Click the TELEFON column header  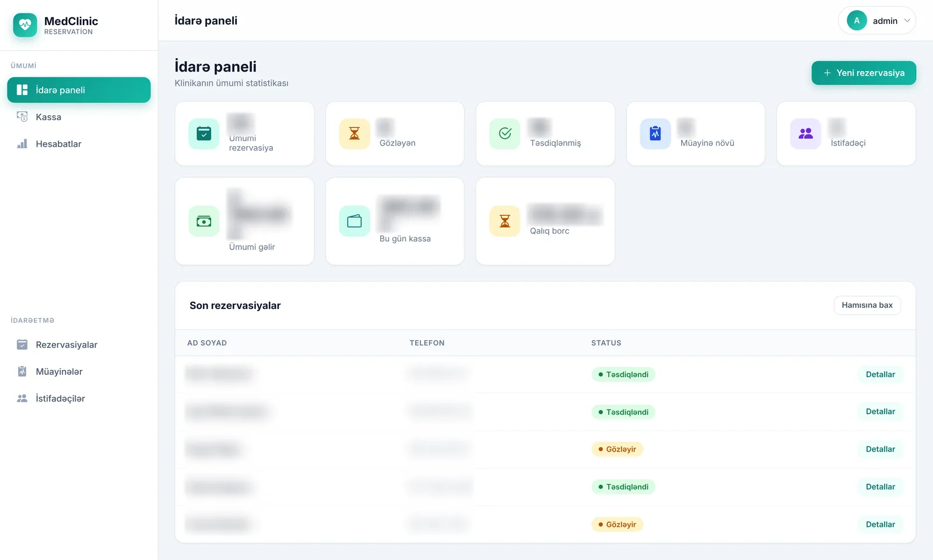(427, 343)
